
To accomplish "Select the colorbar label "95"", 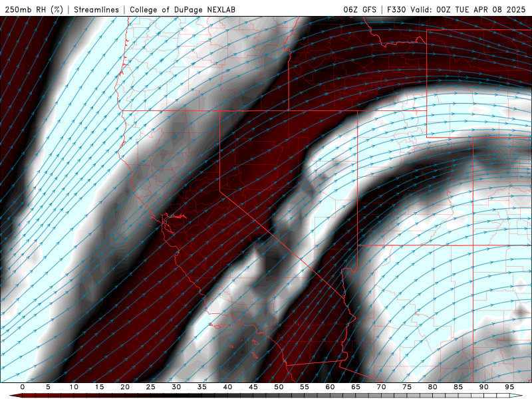I will [x=509, y=387].
